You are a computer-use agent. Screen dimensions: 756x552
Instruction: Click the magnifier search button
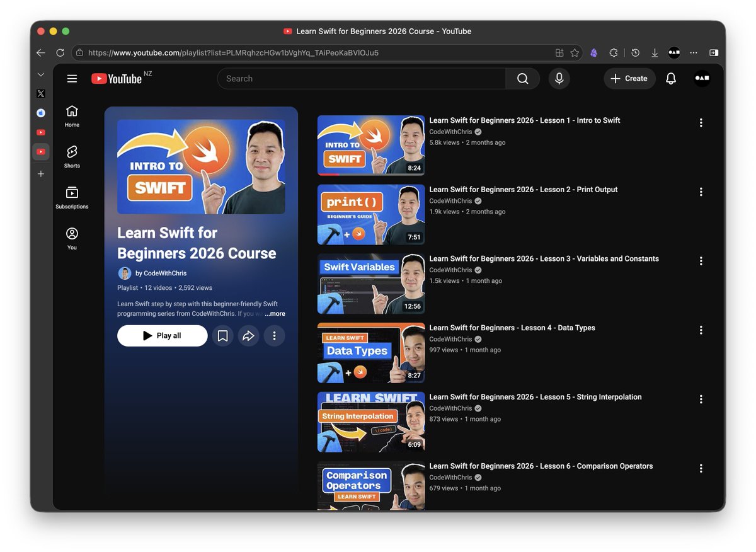522,79
